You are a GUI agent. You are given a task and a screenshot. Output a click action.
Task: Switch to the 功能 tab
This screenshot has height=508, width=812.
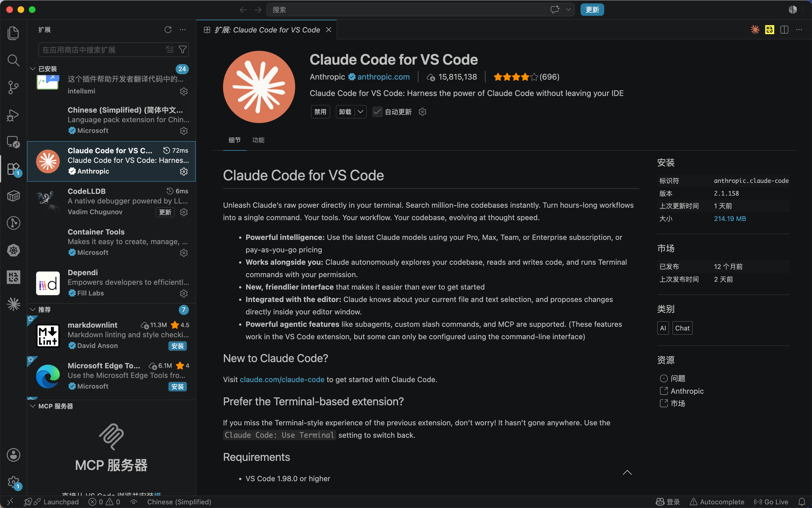(x=258, y=140)
